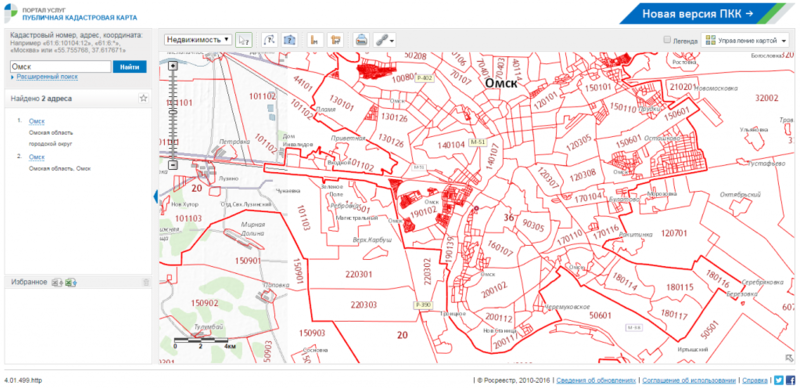Enable the Легенда checkbox
The height and width of the screenshot is (389, 800).
[667, 40]
